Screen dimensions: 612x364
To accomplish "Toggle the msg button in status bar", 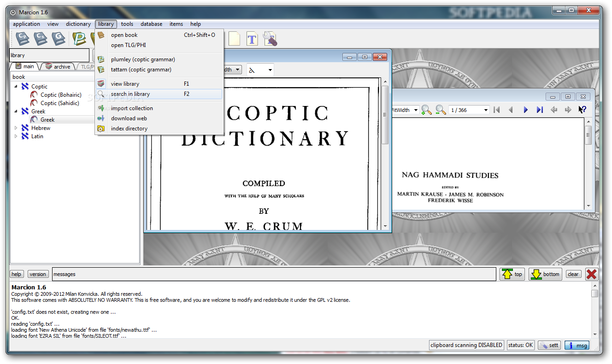I will (577, 345).
